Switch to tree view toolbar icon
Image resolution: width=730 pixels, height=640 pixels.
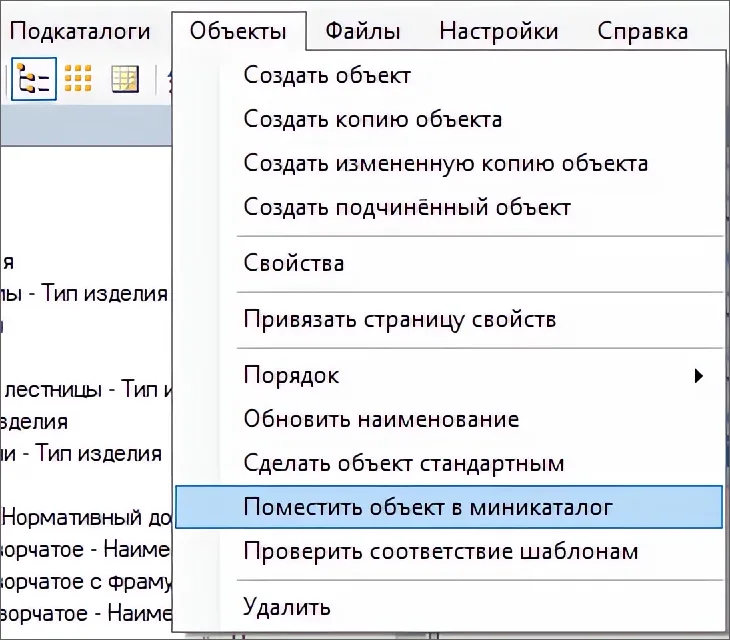pos(33,77)
